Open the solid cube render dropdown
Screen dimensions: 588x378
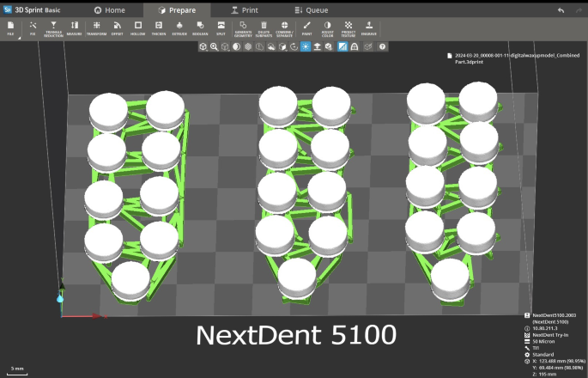tap(282, 47)
